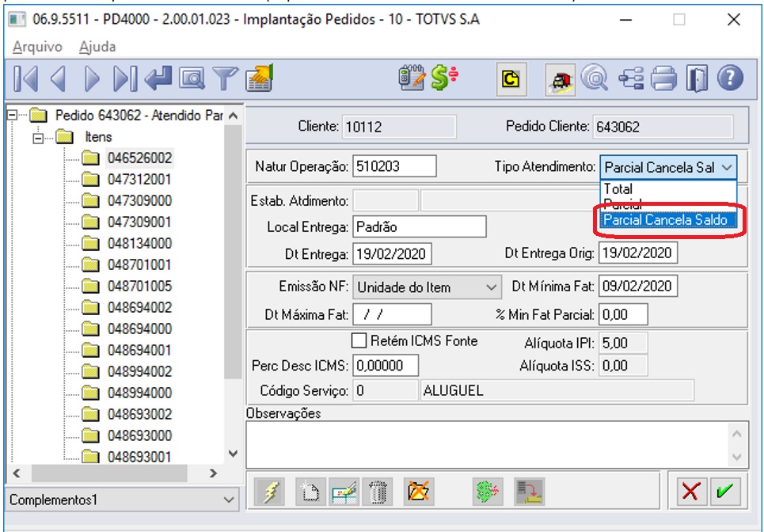Select item 048701005 in the tree
764x532 pixels.
[x=140, y=286]
